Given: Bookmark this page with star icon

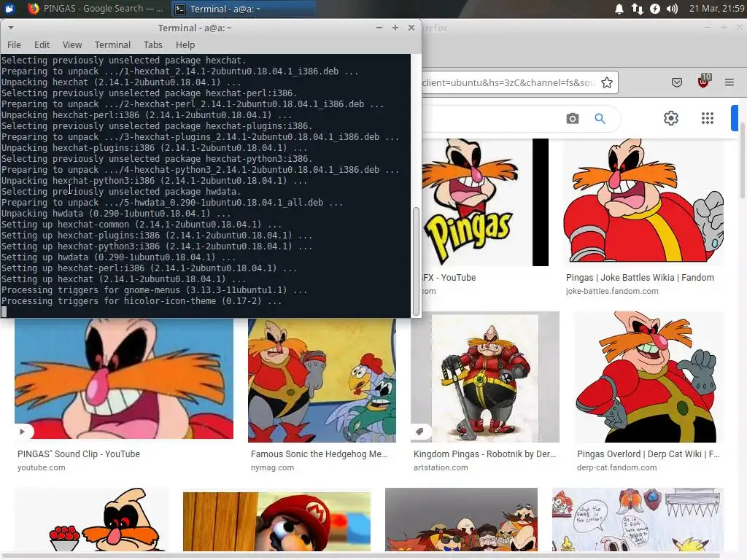Looking at the screenshot, I should click(606, 82).
